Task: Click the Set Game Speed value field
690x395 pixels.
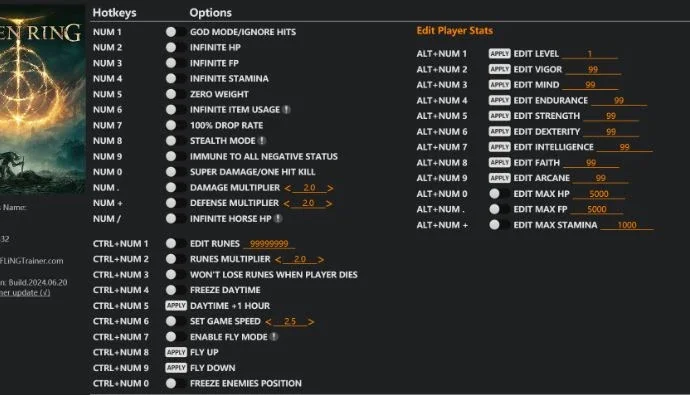Action: point(290,322)
